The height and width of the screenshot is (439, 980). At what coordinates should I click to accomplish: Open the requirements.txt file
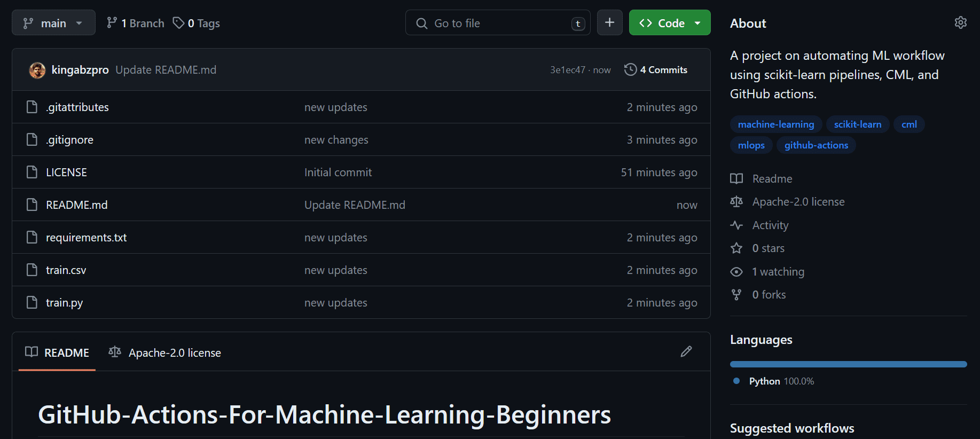coord(87,238)
